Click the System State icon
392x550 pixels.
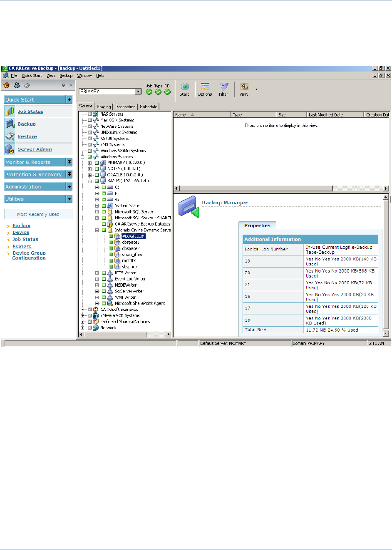point(110,206)
